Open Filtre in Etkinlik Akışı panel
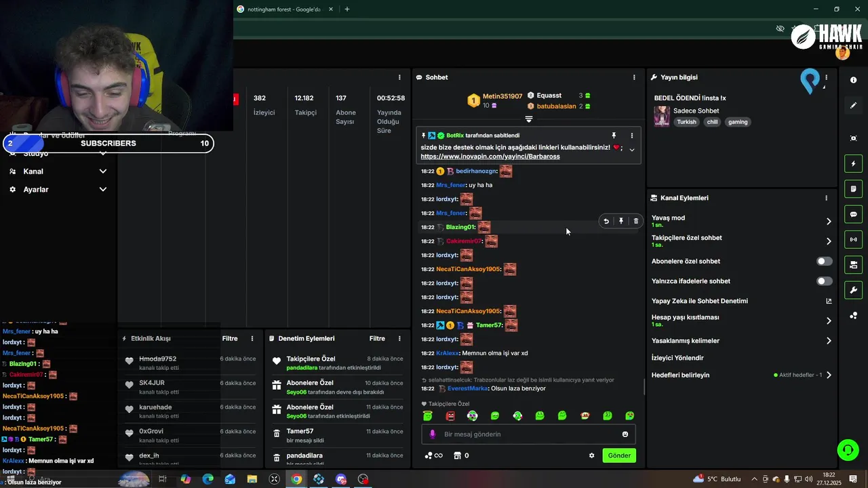The image size is (868, 488). pyautogui.click(x=230, y=338)
